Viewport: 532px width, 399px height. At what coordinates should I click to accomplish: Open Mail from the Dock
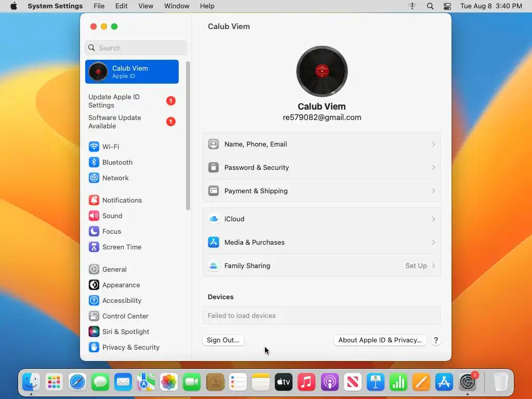123,382
